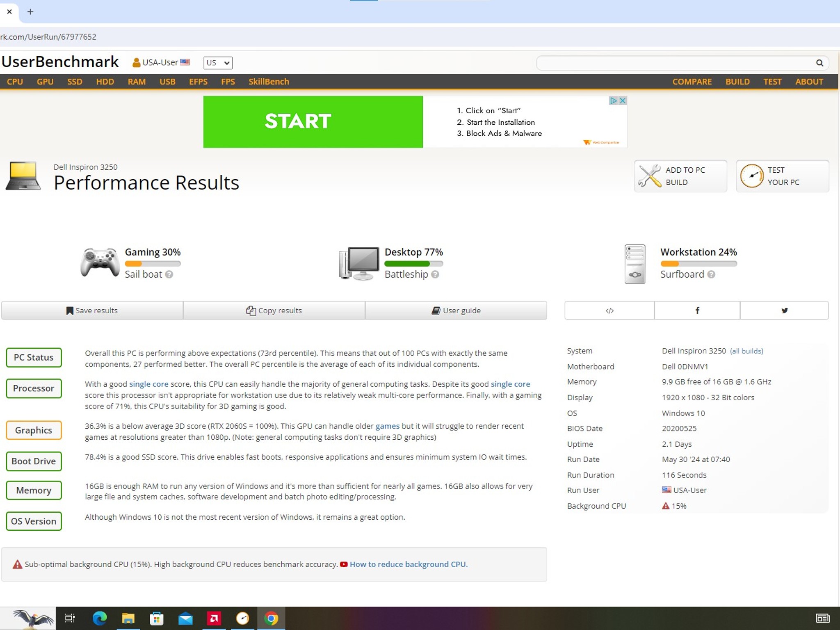Screen dimensions: 840x630
Task: Click UserBenchmark logo text
Action: [60, 62]
